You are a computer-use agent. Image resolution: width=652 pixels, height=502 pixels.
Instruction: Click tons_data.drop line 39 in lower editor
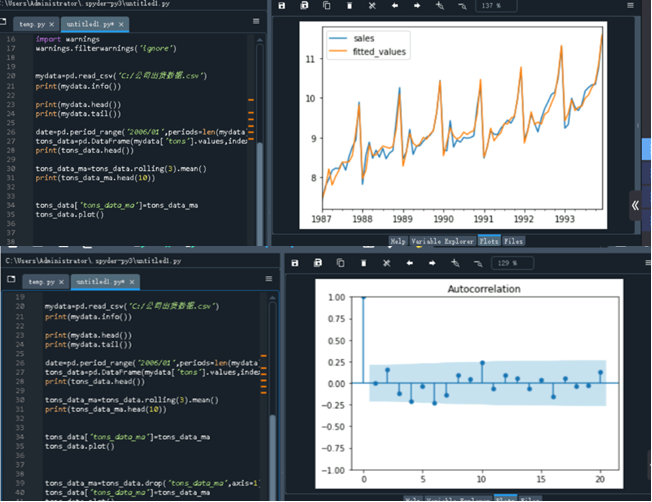click(x=152, y=483)
